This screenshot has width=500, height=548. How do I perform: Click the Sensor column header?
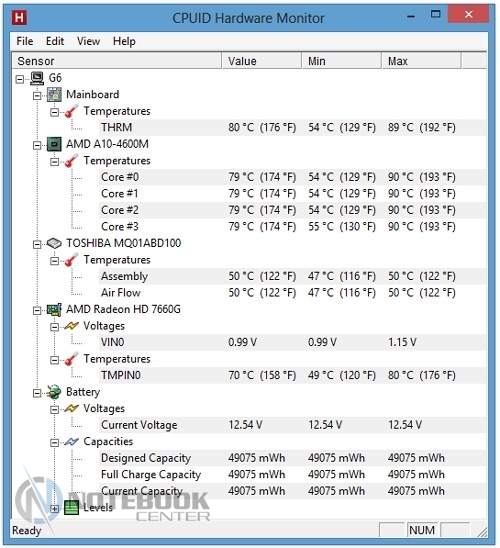pyautogui.click(x=117, y=61)
